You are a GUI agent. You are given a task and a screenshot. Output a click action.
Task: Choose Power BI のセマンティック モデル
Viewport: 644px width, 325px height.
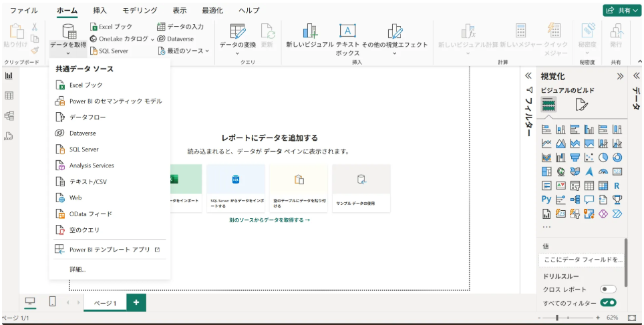(110, 101)
